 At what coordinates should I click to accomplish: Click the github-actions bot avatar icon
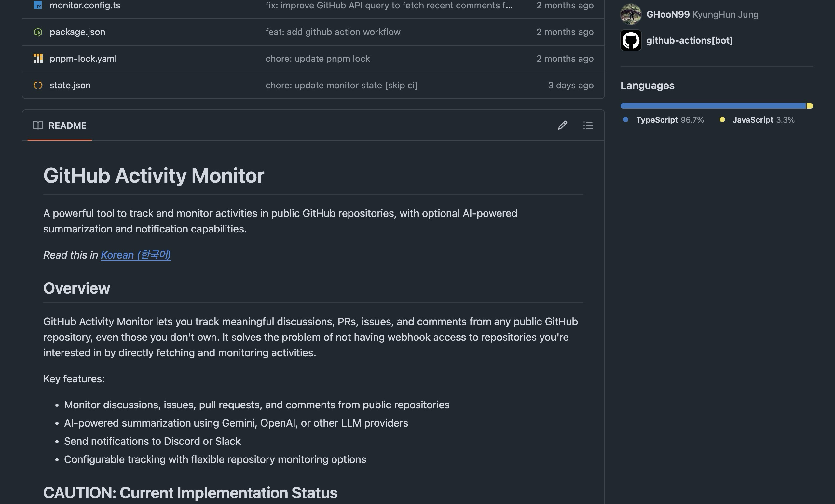coord(631,40)
